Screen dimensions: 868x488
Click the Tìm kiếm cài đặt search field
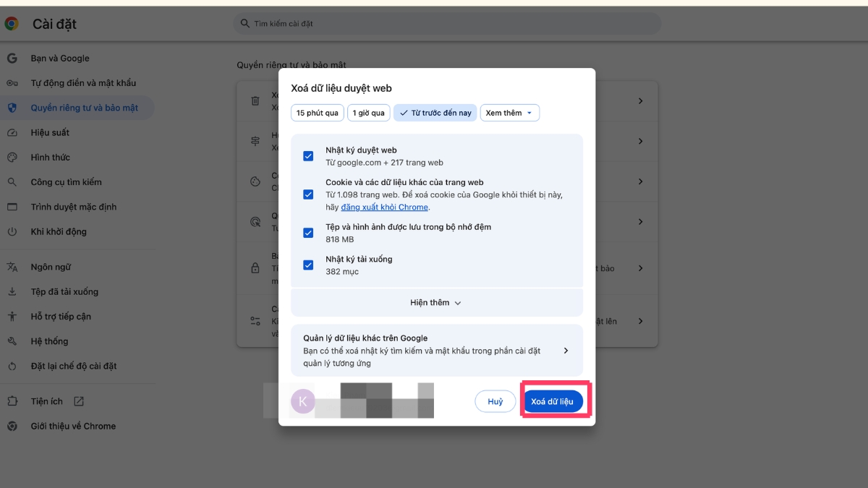click(447, 24)
